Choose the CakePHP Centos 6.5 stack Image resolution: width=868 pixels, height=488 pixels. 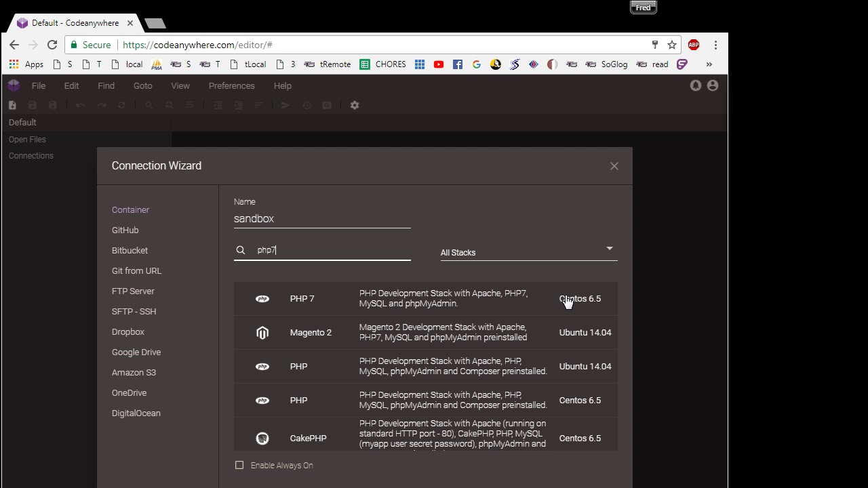click(x=425, y=434)
